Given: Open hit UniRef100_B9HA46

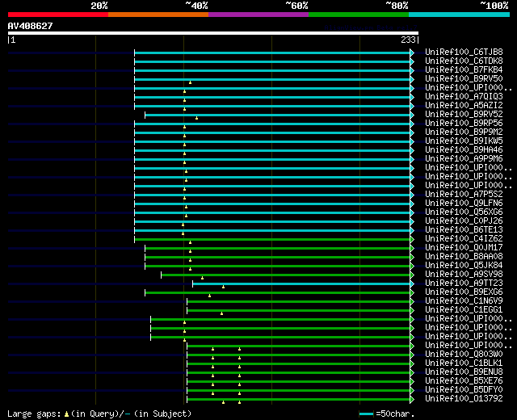Looking at the screenshot, I should pos(464,150).
